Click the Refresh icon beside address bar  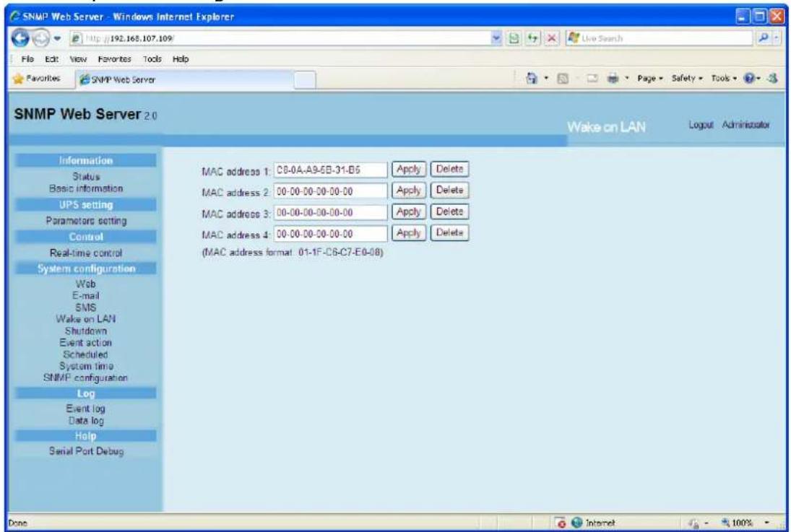[x=532, y=38]
